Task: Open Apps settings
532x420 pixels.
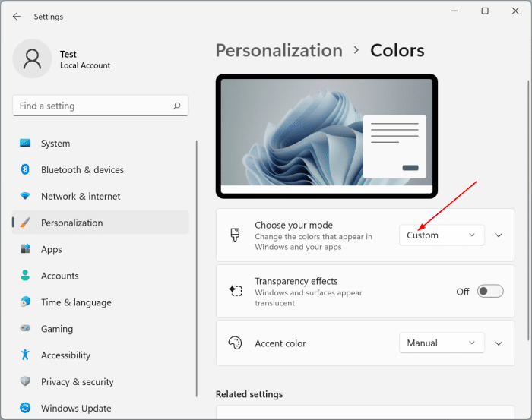Action: click(x=100, y=249)
